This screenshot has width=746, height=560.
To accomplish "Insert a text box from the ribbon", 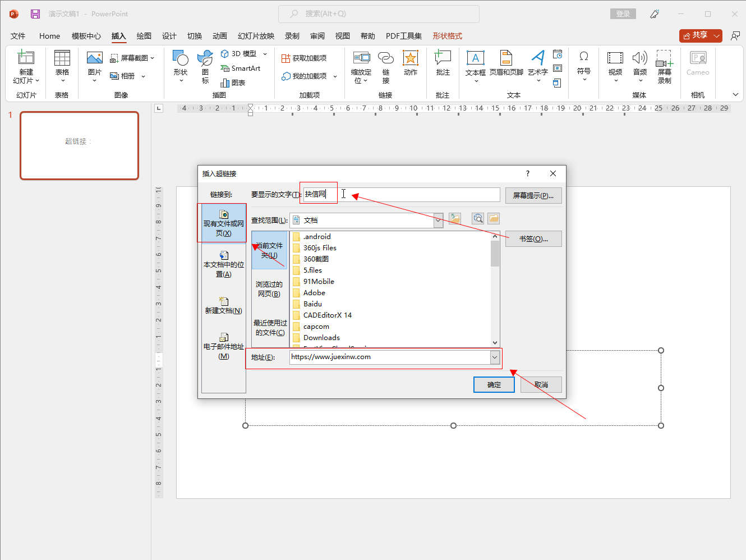I will coord(475,58).
